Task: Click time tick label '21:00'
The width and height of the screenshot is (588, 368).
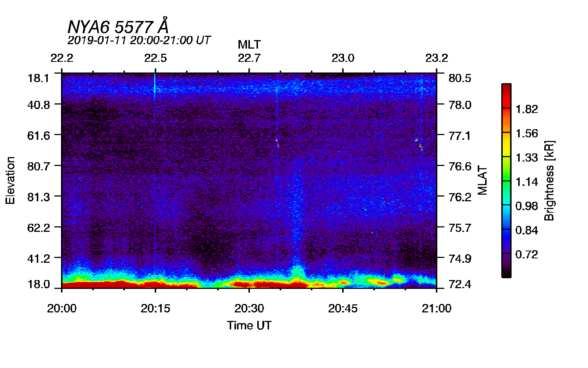Action: (437, 308)
